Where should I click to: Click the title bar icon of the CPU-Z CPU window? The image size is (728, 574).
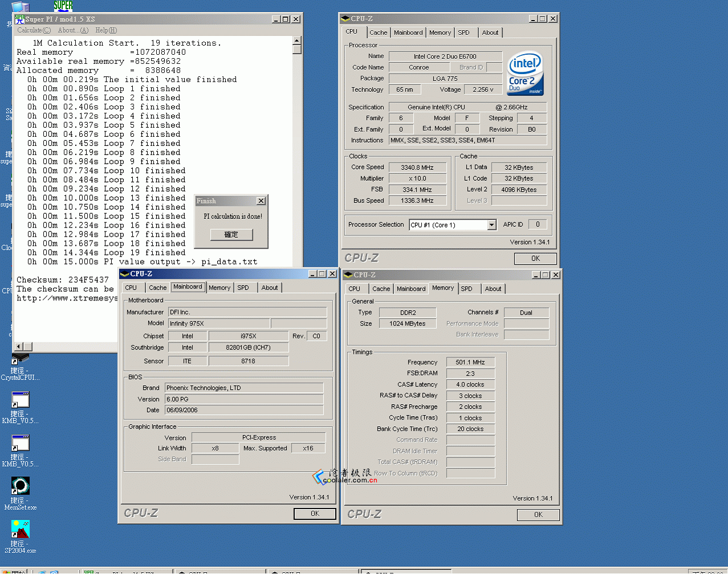(345, 19)
